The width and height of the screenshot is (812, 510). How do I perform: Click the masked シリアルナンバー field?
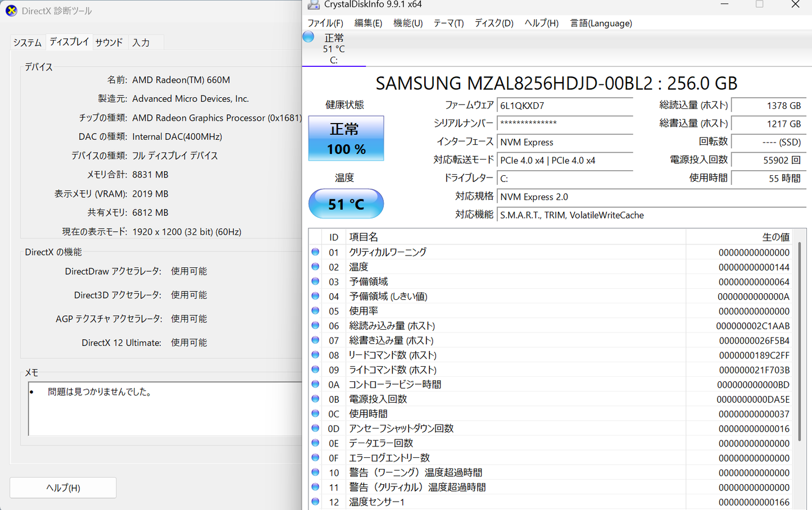click(565, 124)
